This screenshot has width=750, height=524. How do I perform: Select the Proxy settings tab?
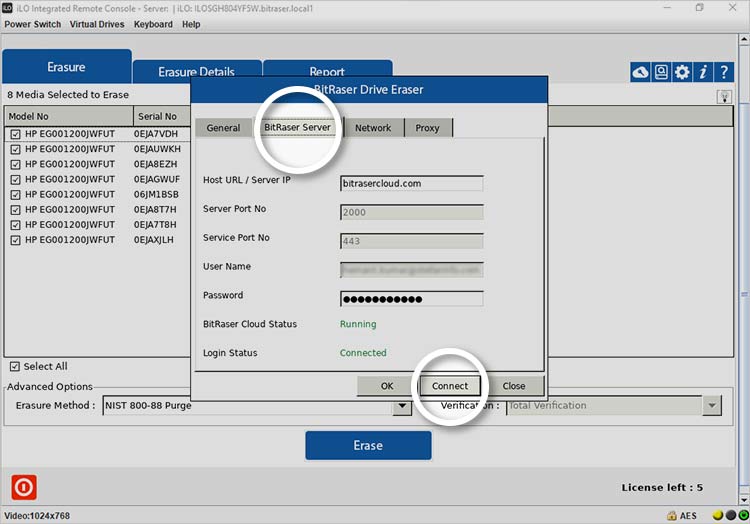427,128
